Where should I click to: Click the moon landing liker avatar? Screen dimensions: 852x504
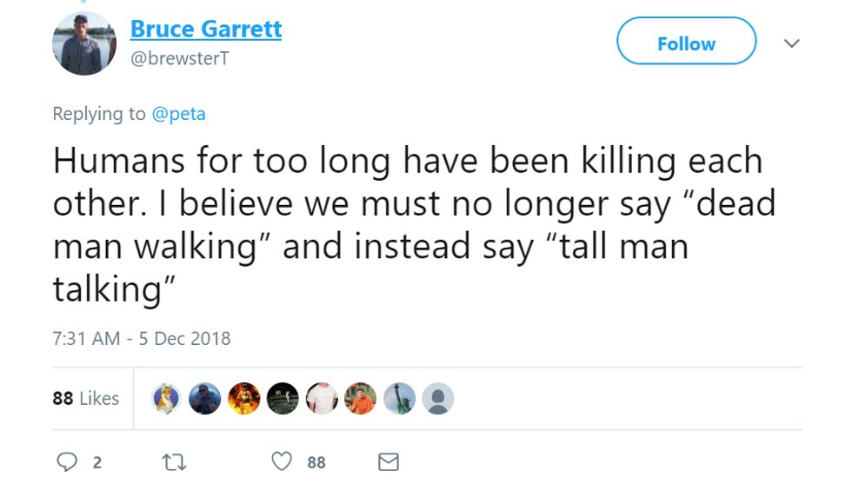[x=283, y=399]
